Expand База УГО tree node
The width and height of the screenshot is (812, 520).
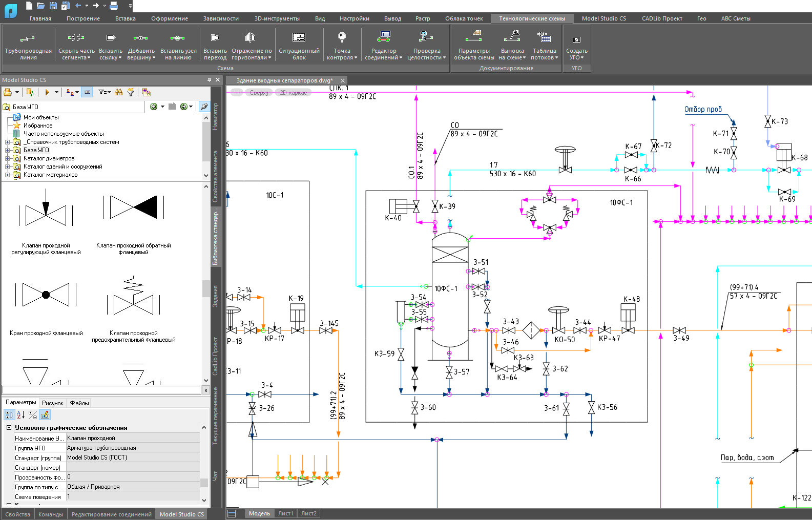8,150
